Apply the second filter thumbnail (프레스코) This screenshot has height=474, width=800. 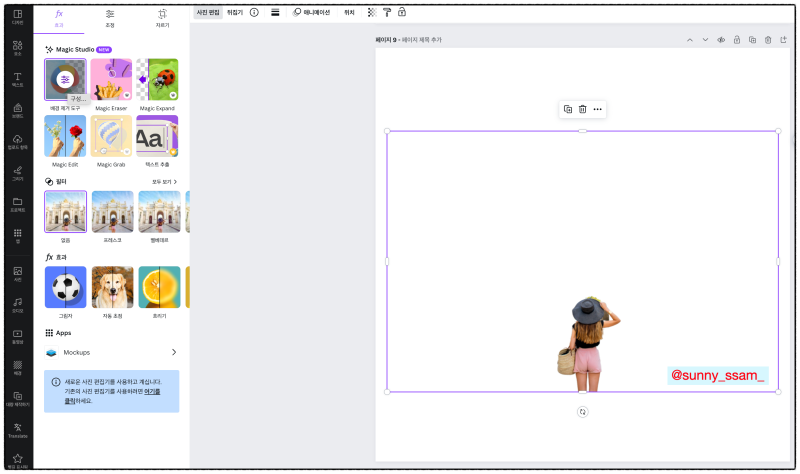click(x=113, y=212)
